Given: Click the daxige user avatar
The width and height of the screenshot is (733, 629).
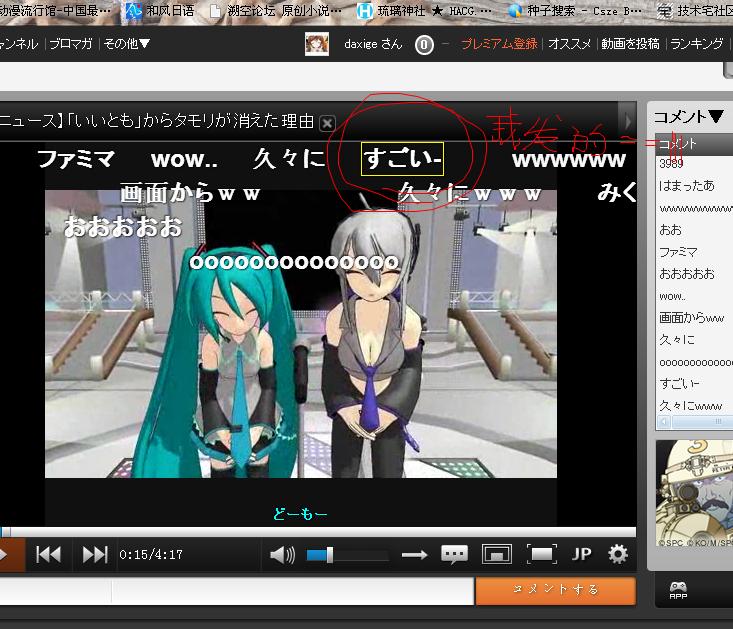Looking at the screenshot, I should point(316,44).
